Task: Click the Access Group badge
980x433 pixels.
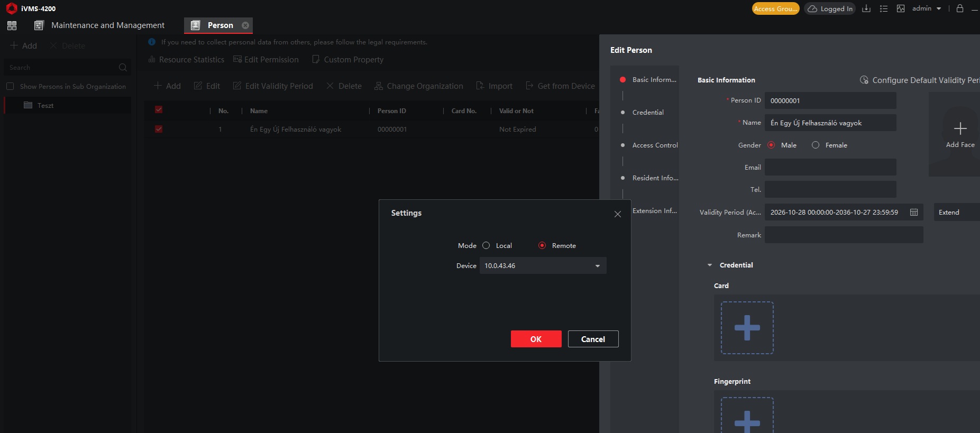Action: (x=776, y=8)
